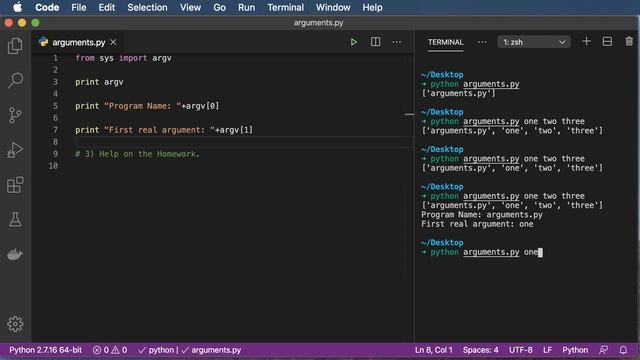This screenshot has height=360, width=640.
Task: Show errors and warnings count
Action: click(110, 350)
